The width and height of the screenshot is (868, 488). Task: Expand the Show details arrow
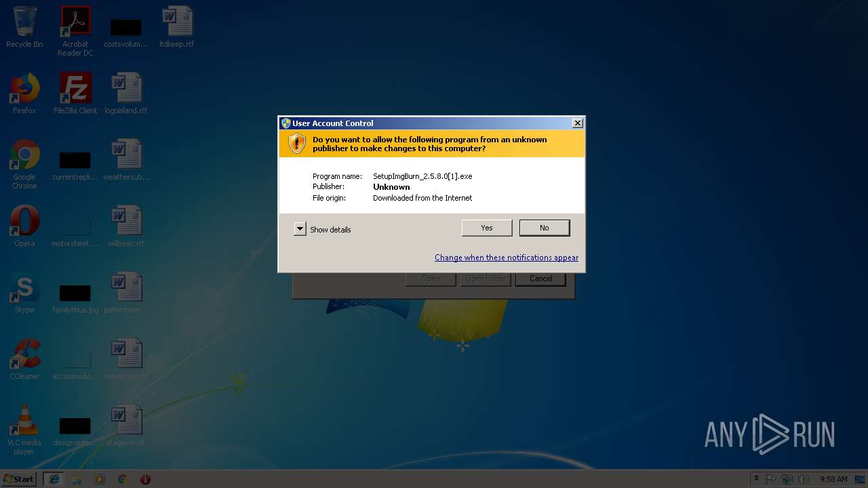coord(300,229)
